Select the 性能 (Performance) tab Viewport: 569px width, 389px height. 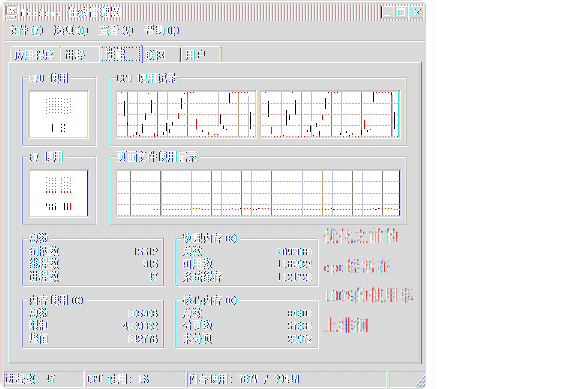pyautogui.click(x=121, y=54)
